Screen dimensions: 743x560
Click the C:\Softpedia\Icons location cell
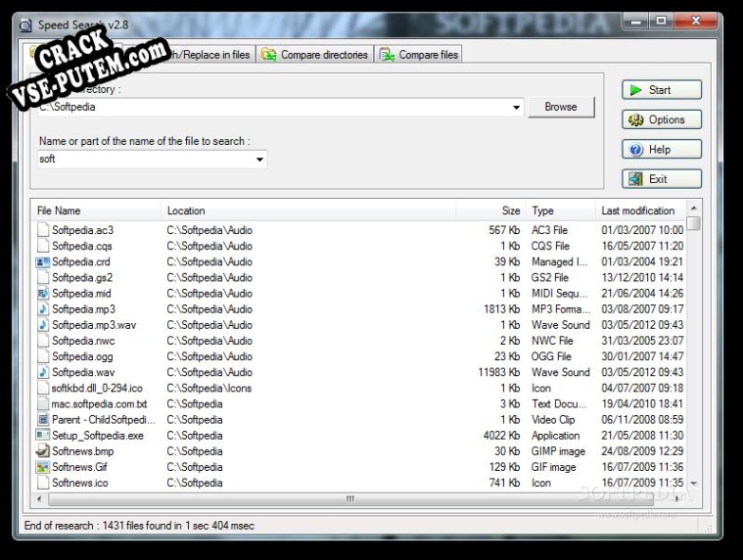(209, 388)
